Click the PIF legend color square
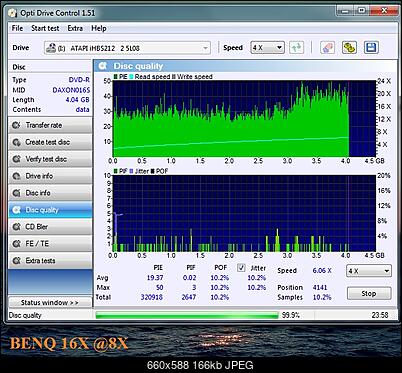This screenshot has height=373, width=402. [x=115, y=171]
